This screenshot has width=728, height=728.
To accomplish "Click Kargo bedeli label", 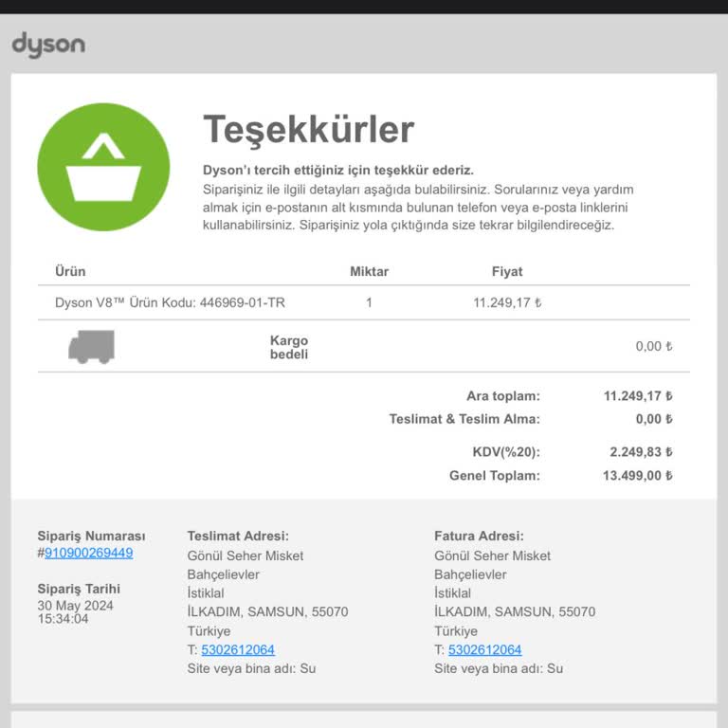I will pyautogui.click(x=289, y=347).
